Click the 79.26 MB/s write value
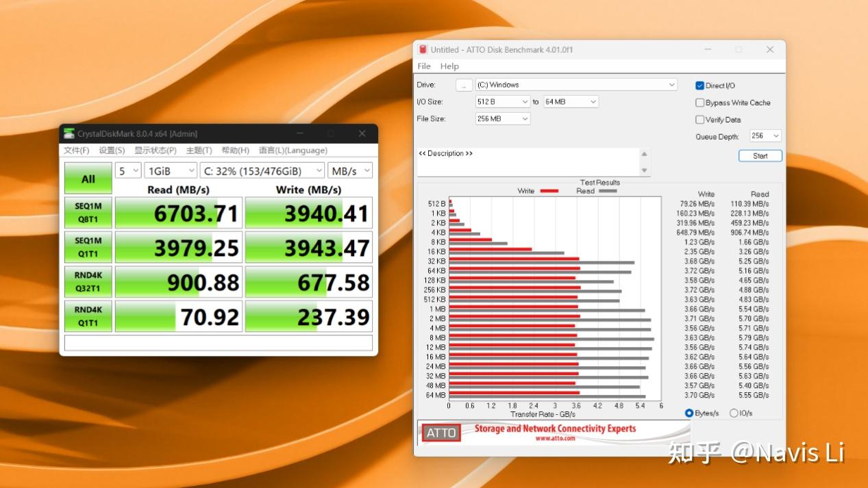Image resolution: width=868 pixels, height=488 pixels. coord(697,203)
